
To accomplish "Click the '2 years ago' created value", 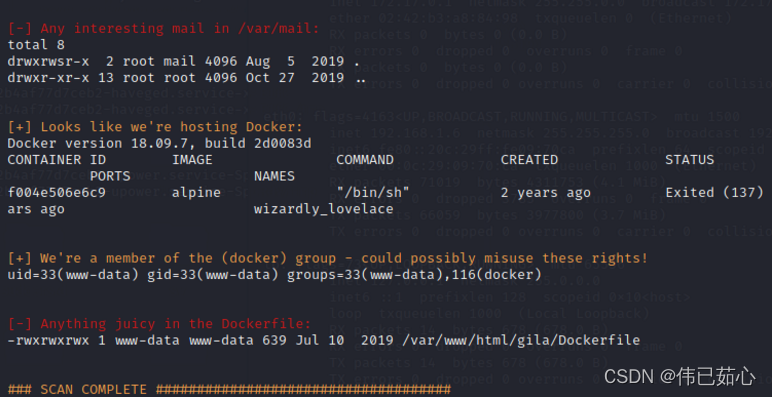I will point(546,193).
